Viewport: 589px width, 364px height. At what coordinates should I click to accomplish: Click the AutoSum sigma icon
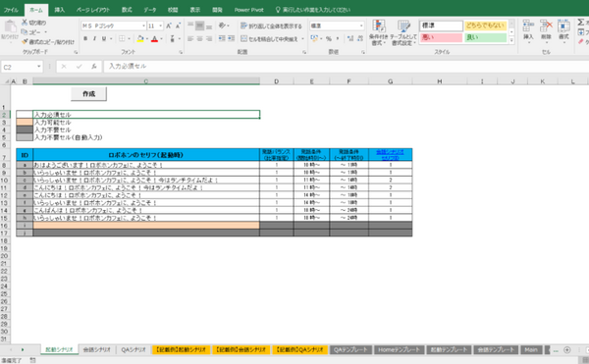coord(581,23)
